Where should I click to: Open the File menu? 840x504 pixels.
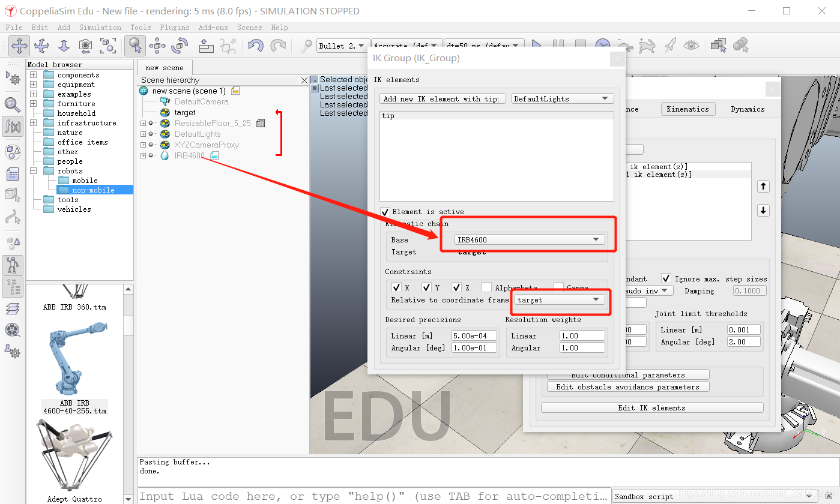click(x=14, y=27)
